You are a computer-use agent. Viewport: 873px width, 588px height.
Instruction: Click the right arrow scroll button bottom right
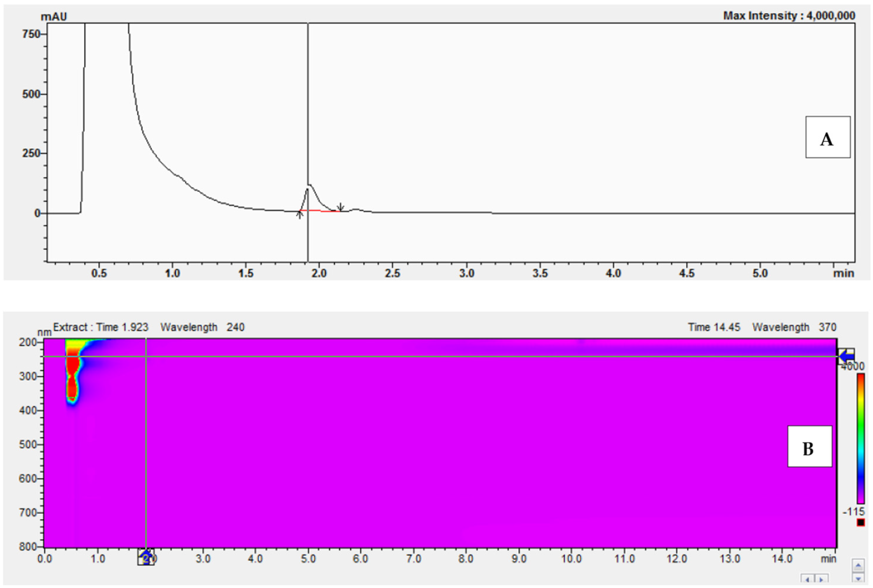822,580
